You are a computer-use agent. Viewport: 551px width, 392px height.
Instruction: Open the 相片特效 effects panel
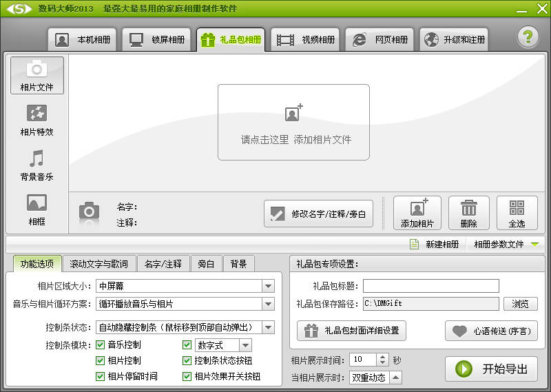[x=37, y=121]
